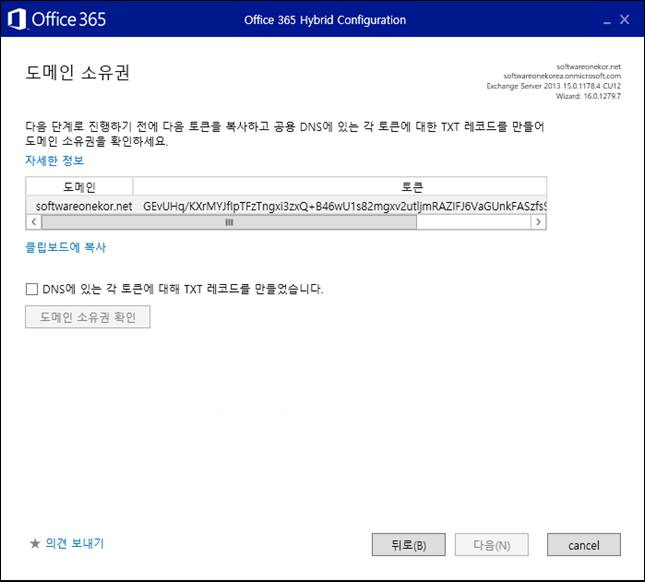The width and height of the screenshot is (645, 582).
Task: Click the 도메인 소유권 page heading
Action: tap(77, 72)
